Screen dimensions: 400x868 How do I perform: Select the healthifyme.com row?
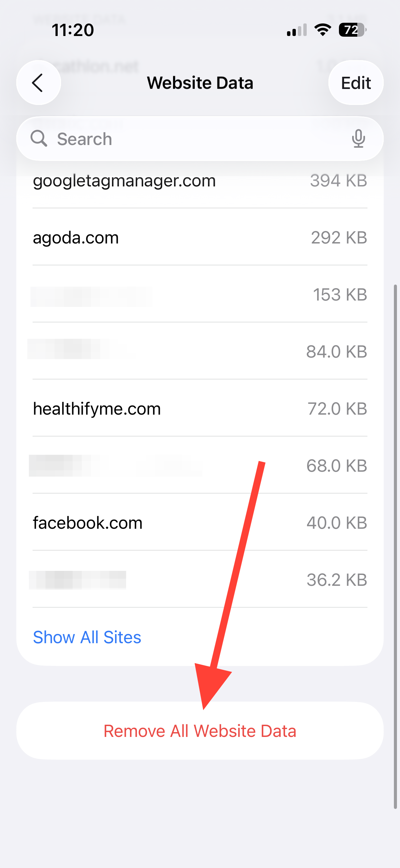coord(200,408)
